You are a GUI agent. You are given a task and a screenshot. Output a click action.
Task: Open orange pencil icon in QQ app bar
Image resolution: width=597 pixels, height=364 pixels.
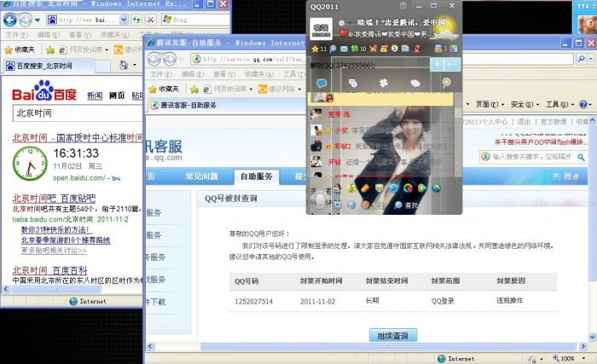click(365, 188)
